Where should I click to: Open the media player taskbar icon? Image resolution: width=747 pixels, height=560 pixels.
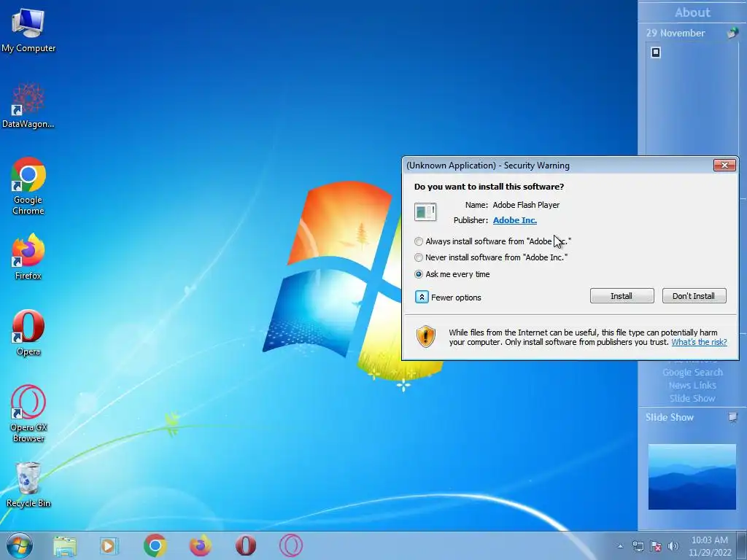pyautogui.click(x=109, y=545)
